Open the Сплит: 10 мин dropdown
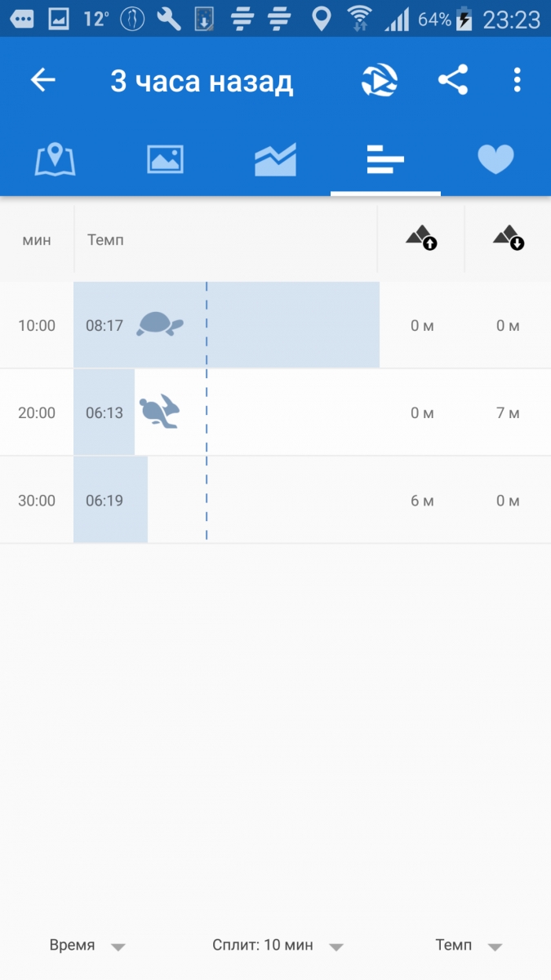This screenshot has height=980, width=551. (278, 946)
